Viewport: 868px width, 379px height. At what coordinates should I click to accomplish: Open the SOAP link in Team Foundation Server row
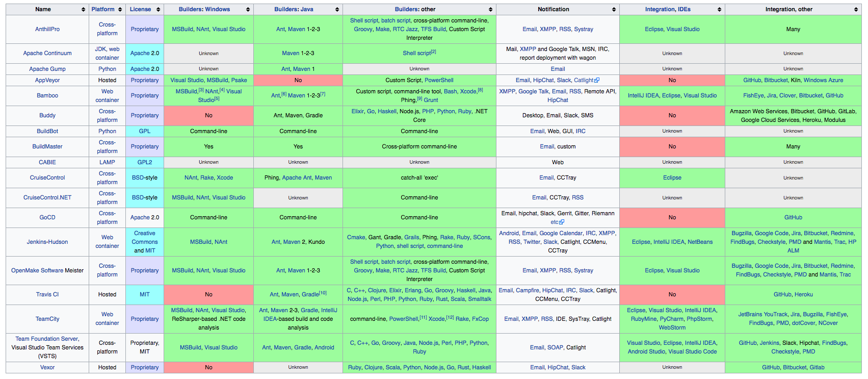pos(555,347)
